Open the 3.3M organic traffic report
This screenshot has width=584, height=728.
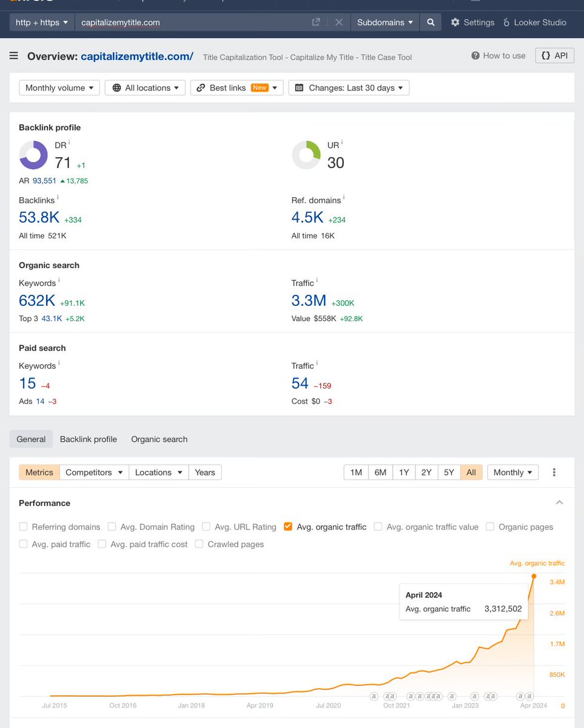[x=309, y=300]
